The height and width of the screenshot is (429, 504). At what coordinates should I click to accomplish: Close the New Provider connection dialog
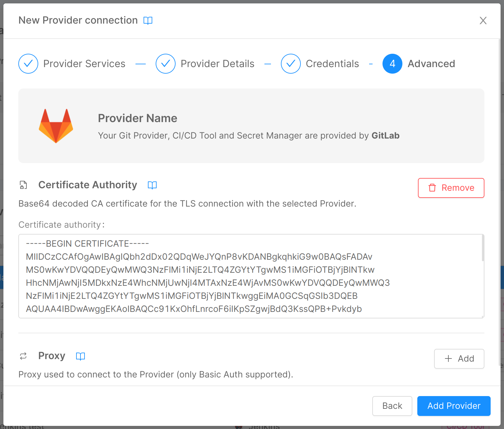[483, 21]
